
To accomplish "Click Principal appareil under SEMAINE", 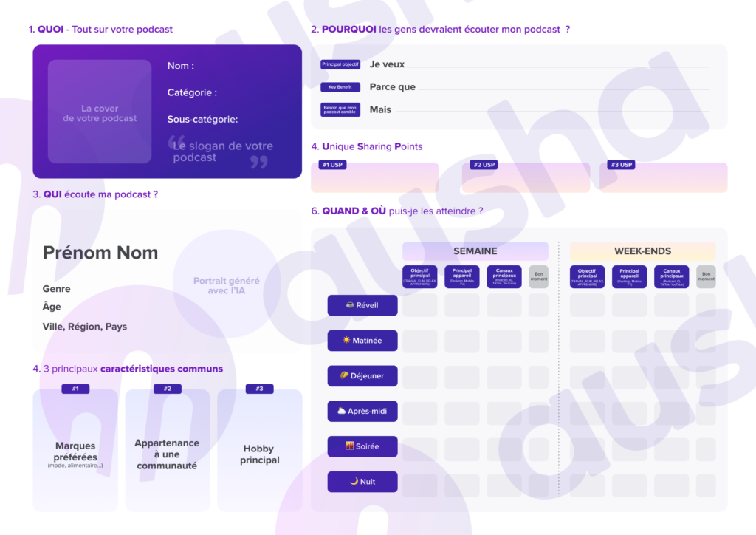I will [462, 277].
